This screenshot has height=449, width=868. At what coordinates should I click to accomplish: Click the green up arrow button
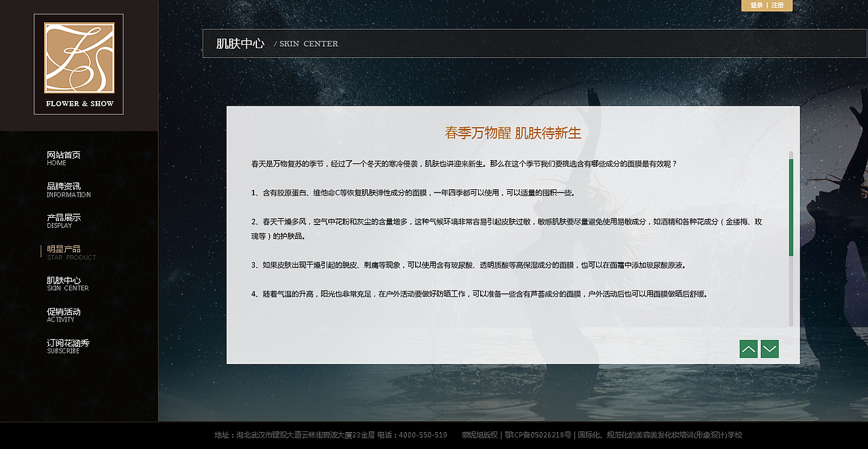pyautogui.click(x=749, y=349)
